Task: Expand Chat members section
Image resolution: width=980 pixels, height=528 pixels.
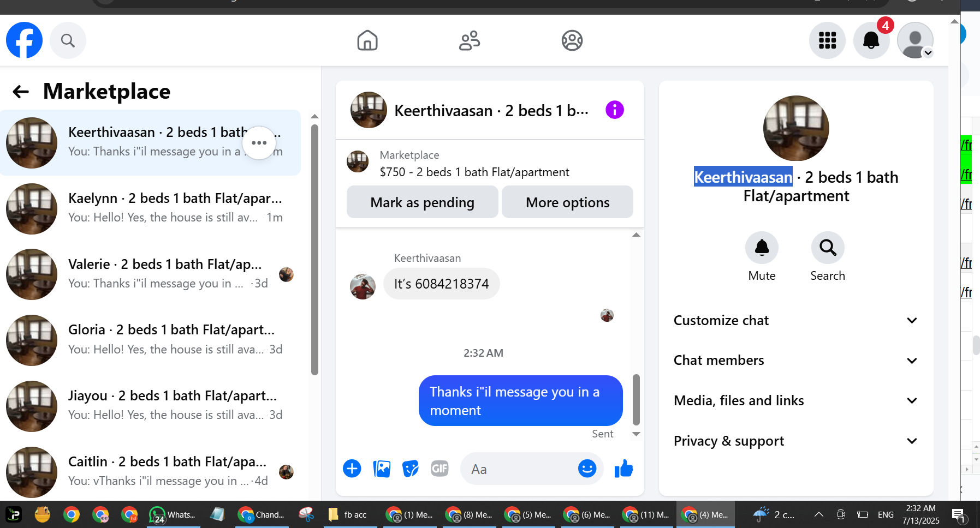Action: pos(796,361)
